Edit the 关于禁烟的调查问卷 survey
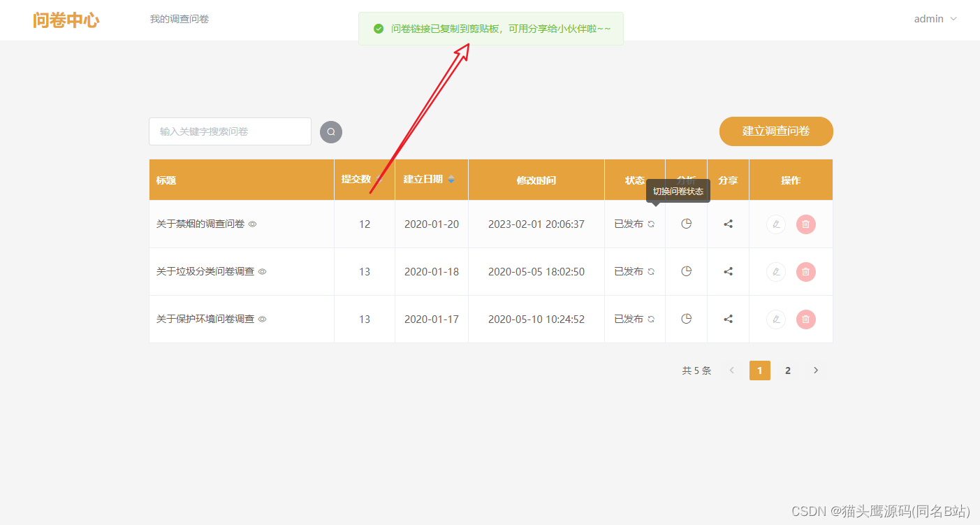Screen dimensions: 980x525 776,224
